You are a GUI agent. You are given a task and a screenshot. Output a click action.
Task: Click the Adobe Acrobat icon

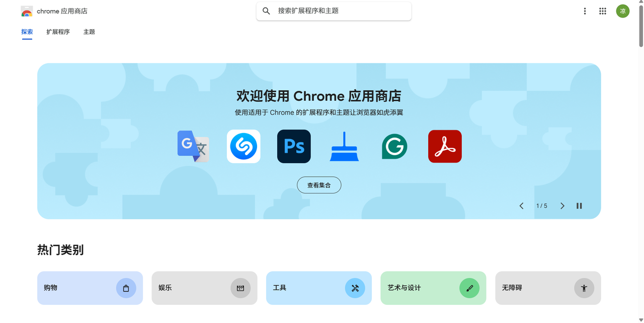445,146
